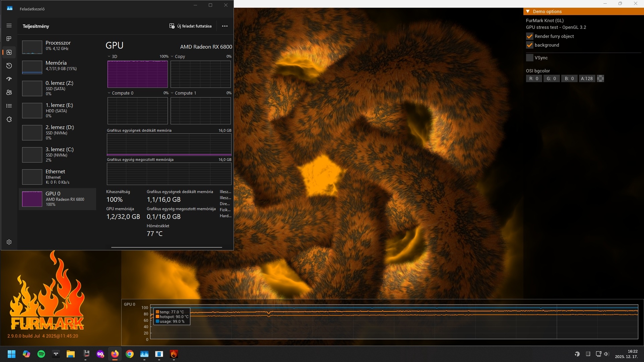The width and height of the screenshot is (644, 362).
Task: Uncheck the background checkbox
Action: [x=530, y=45]
